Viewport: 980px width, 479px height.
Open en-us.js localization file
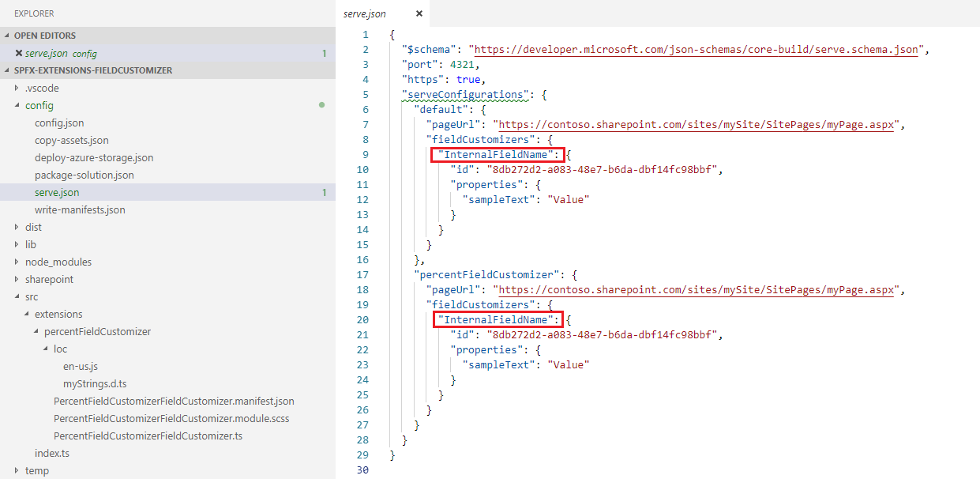coord(81,367)
